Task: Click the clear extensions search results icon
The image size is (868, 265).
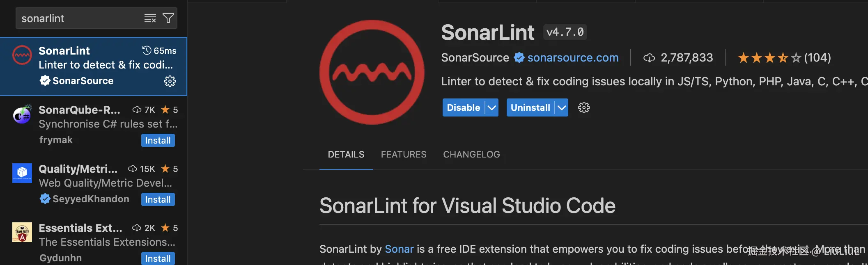Action: tap(150, 18)
